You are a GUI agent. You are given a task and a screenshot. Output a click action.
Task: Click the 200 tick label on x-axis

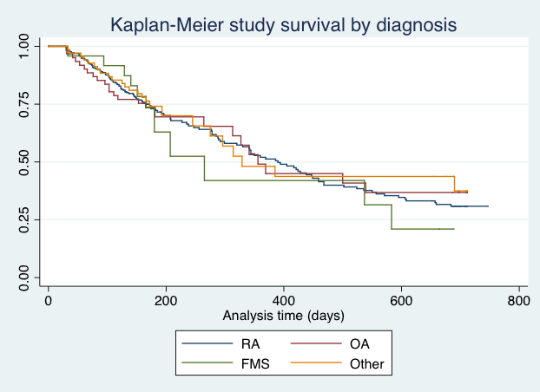click(166, 299)
